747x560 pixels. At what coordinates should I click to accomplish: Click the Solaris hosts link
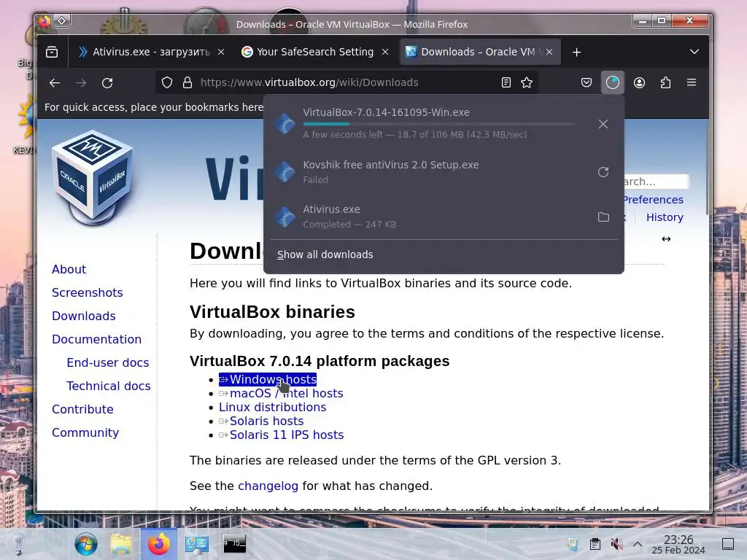pyautogui.click(x=261, y=421)
